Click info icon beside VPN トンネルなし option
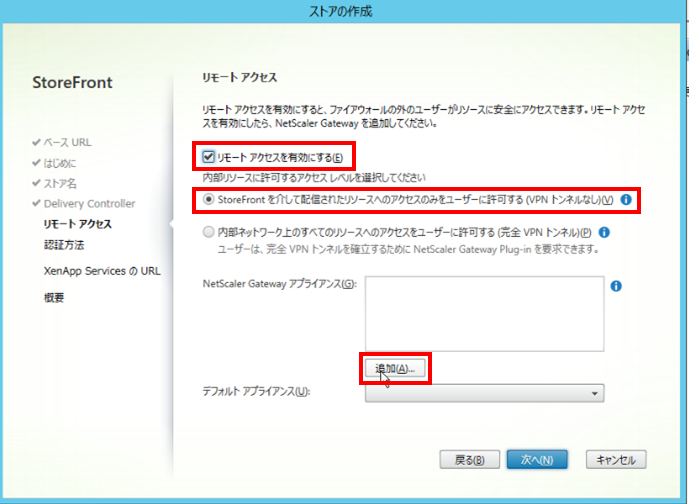Screen dimensions: 689x504 (626, 200)
